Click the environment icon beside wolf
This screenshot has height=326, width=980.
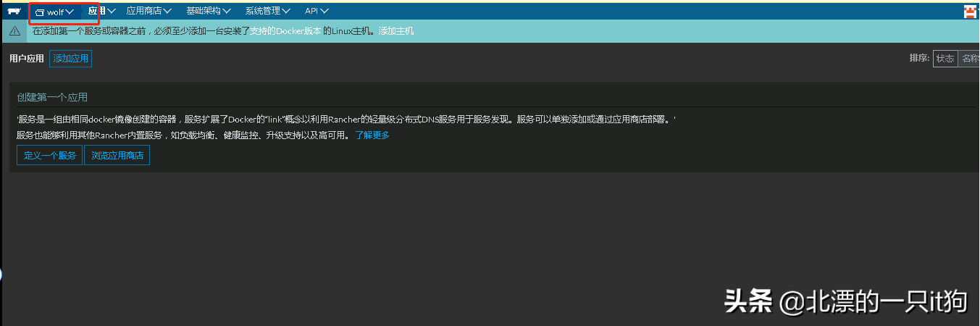tap(40, 12)
